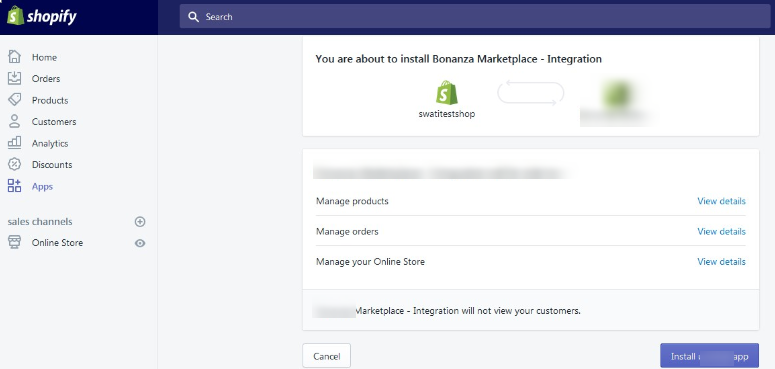
Task: Click the blurred green app icon
Action: (x=617, y=94)
